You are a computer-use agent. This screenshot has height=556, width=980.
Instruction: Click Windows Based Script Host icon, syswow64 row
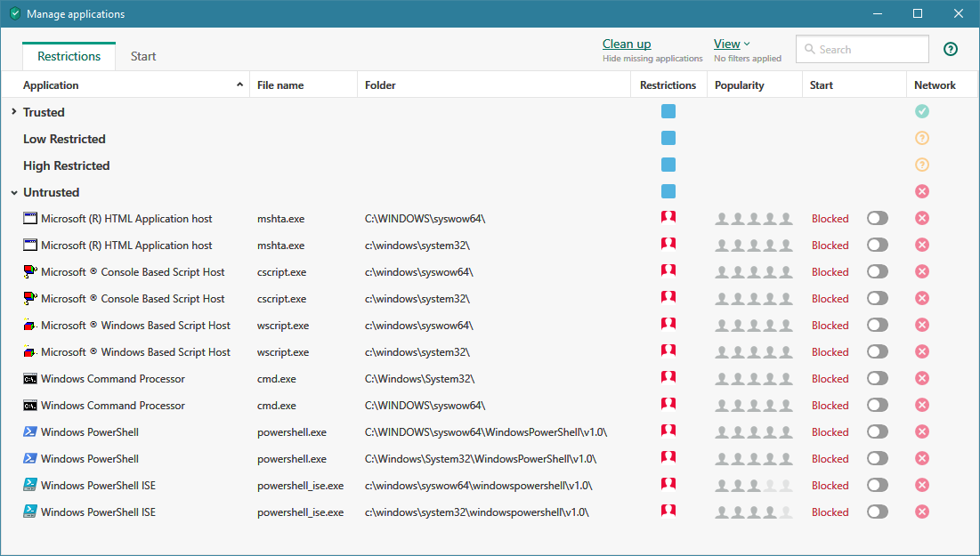pos(30,325)
